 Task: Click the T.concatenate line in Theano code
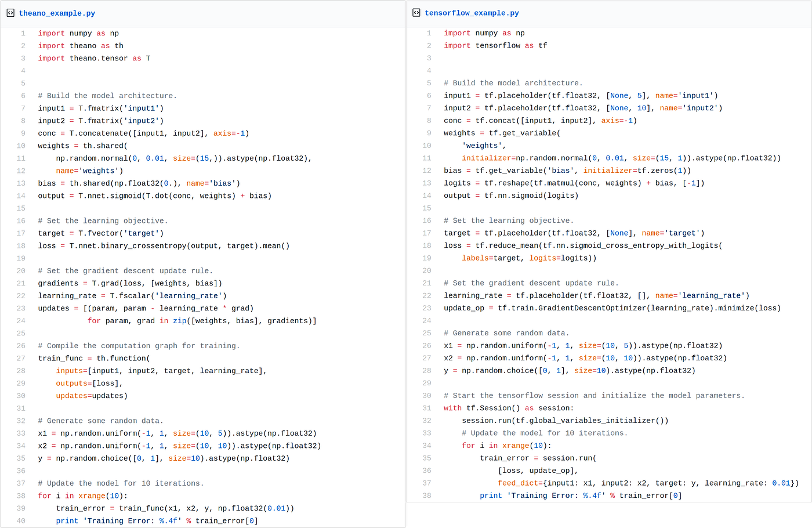[144, 133]
